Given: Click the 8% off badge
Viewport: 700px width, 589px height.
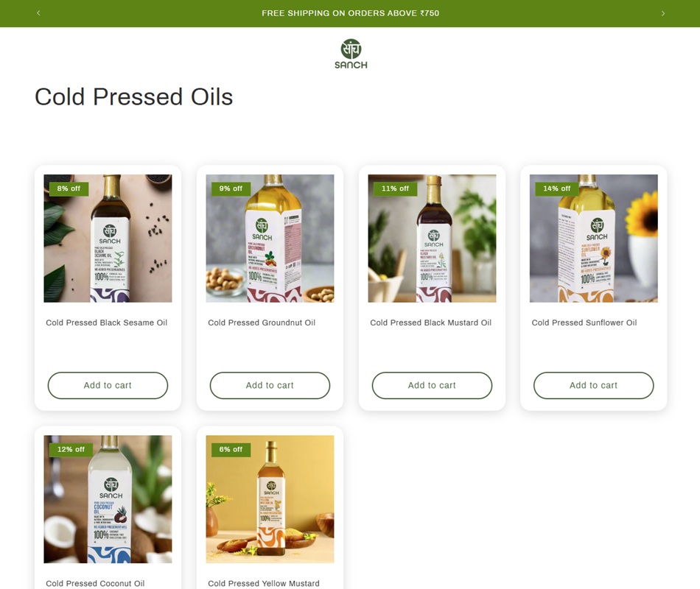Looking at the screenshot, I should pos(69,188).
